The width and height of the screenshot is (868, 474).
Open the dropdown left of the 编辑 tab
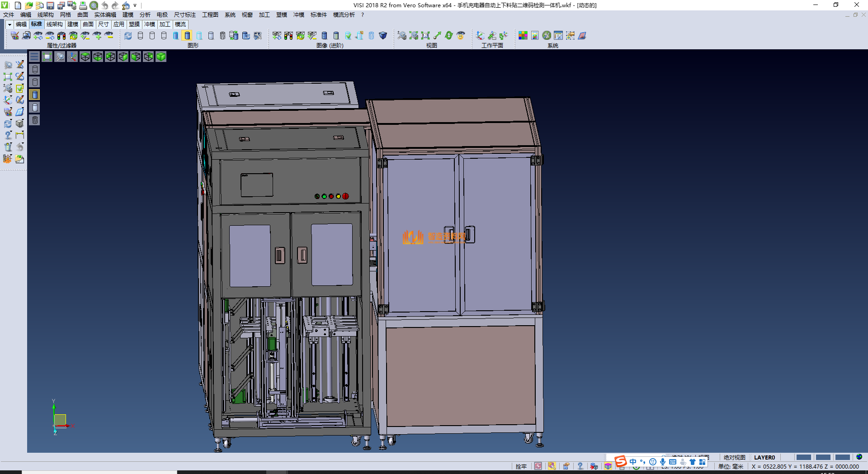pos(9,24)
